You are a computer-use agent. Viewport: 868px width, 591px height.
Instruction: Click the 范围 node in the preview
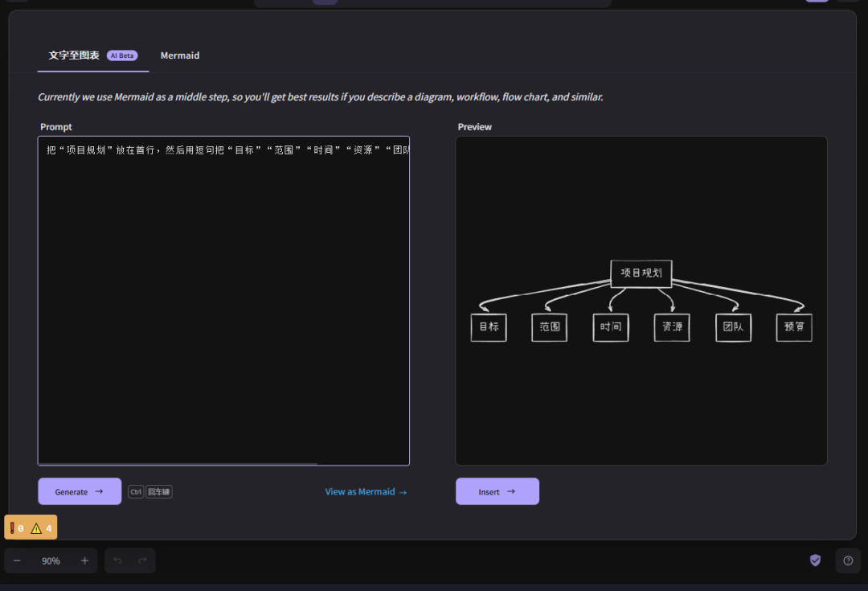click(x=550, y=327)
